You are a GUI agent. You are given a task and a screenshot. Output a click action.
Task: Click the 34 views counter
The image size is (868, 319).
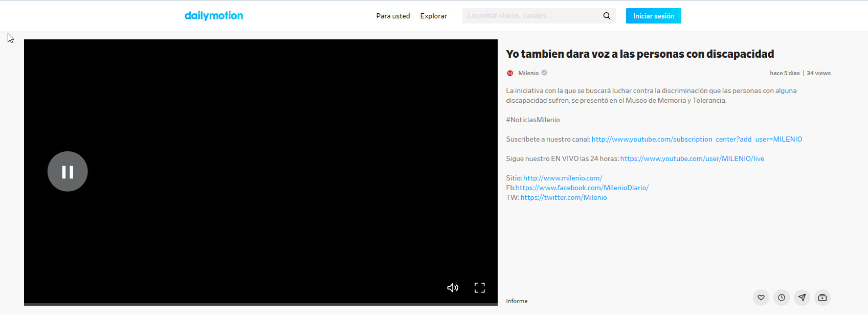click(x=818, y=73)
